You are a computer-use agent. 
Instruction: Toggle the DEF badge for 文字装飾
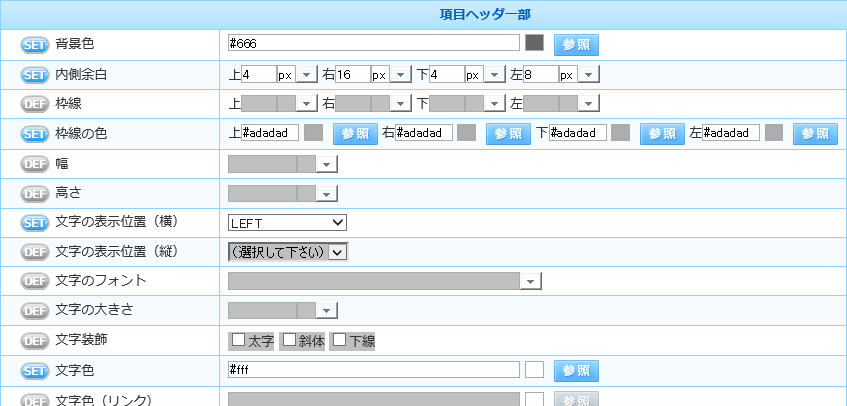(35, 341)
